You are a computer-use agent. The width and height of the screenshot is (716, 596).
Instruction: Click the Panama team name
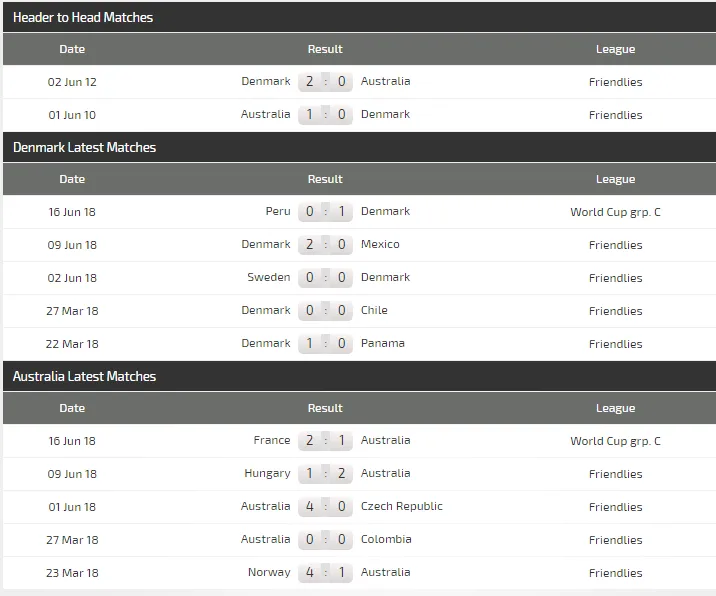(383, 344)
